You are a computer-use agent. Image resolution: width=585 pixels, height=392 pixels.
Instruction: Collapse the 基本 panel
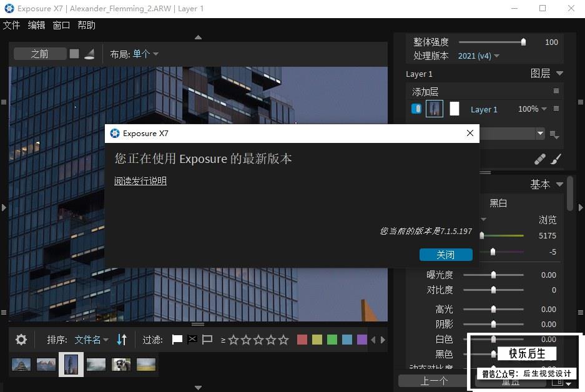pyautogui.click(x=559, y=184)
